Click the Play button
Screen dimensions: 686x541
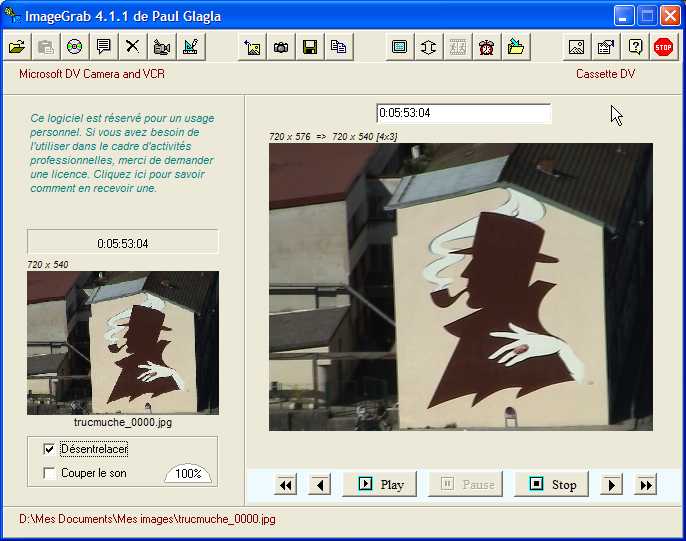pyautogui.click(x=380, y=484)
